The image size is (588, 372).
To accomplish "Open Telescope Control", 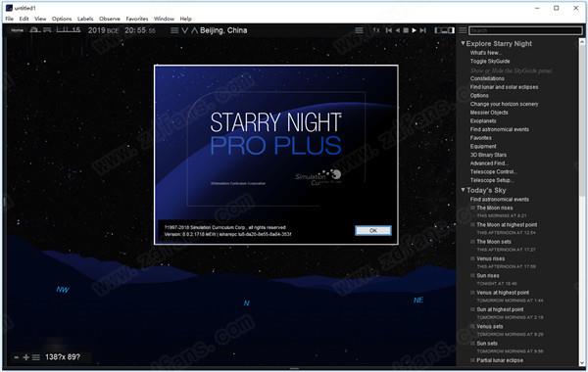I will [494, 171].
